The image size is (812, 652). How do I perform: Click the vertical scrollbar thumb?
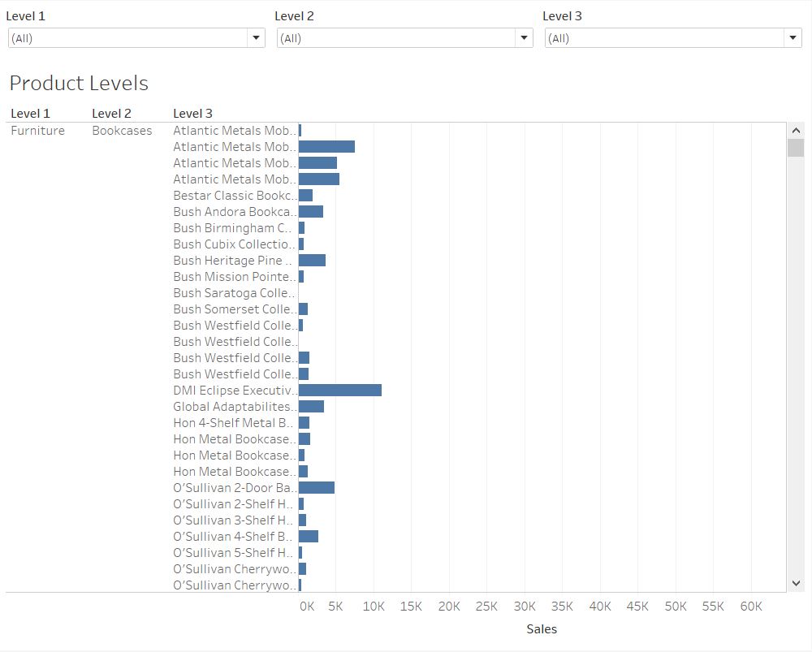pos(796,147)
